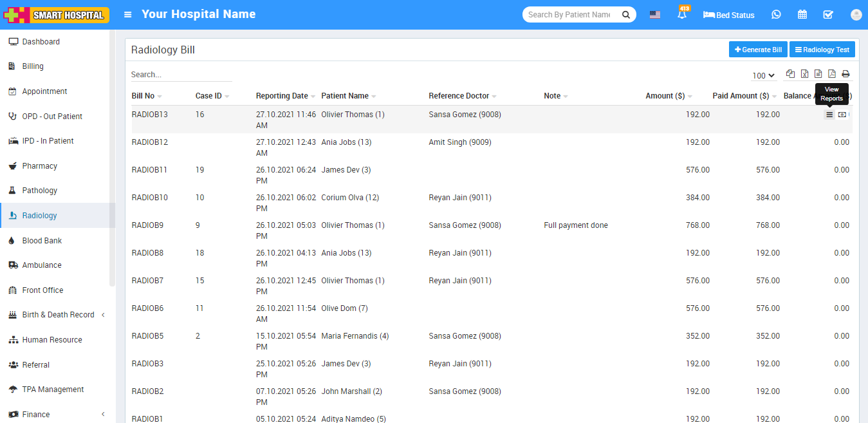The width and height of the screenshot is (868, 423).
Task: Open the 100 rows-per-page dropdown
Action: pyautogui.click(x=763, y=75)
